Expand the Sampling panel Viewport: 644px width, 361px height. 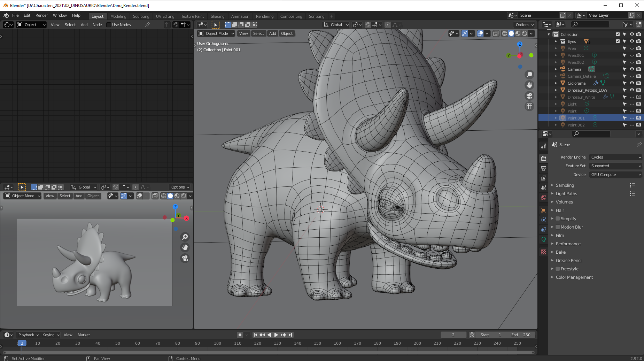tap(565, 185)
